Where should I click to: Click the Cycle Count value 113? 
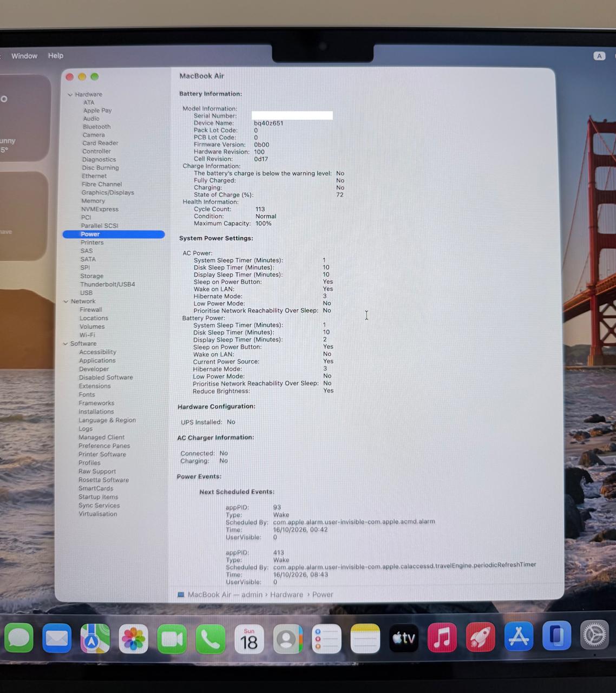pyautogui.click(x=260, y=209)
